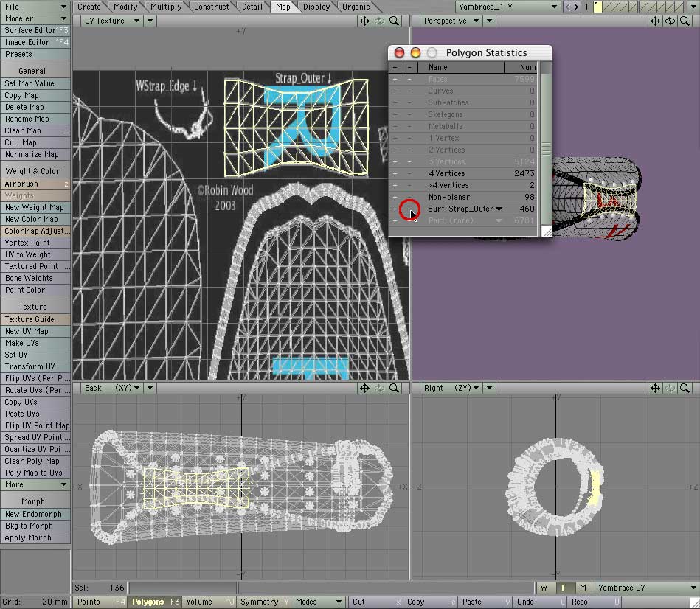Open the Perspective view type dropdown

click(x=451, y=21)
